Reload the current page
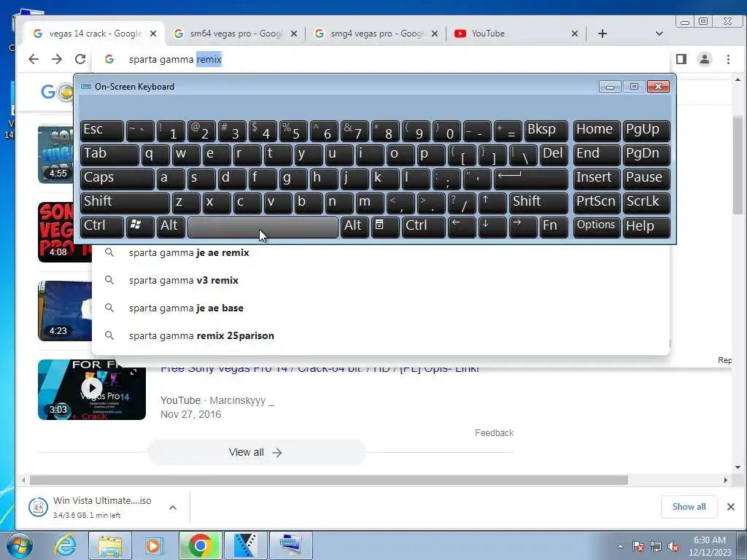Image resolution: width=747 pixels, height=560 pixels. (x=80, y=59)
